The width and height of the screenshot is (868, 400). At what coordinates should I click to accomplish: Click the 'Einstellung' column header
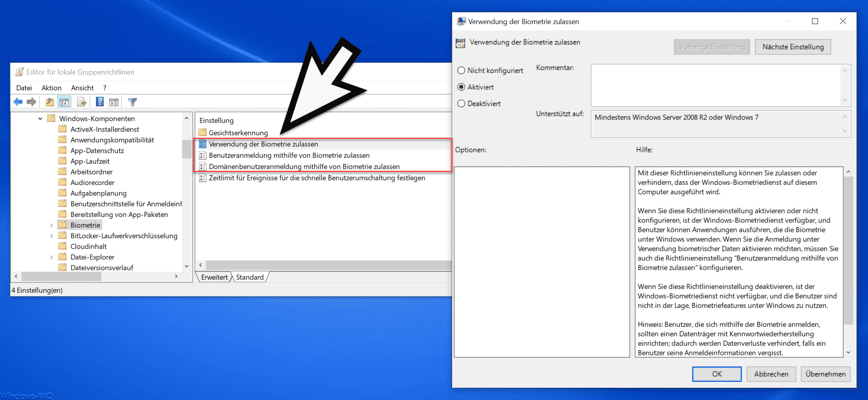coord(216,120)
